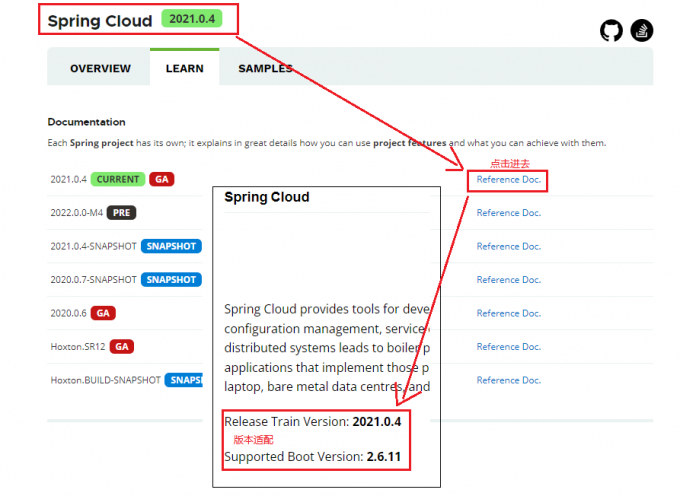Open Reference Doc. for 2021.0.4 CURRENT
The height and width of the screenshot is (496, 680).
pyautogui.click(x=509, y=179)
